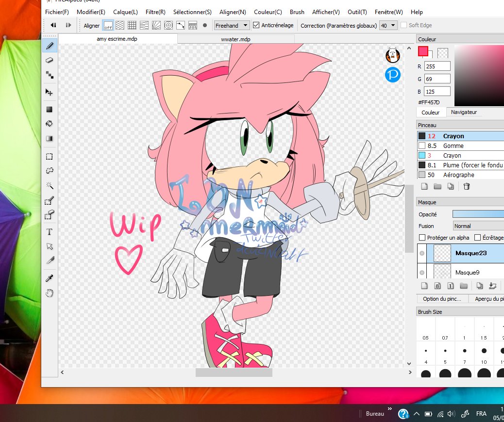Select the Lasso tool

tap(50, 171)
